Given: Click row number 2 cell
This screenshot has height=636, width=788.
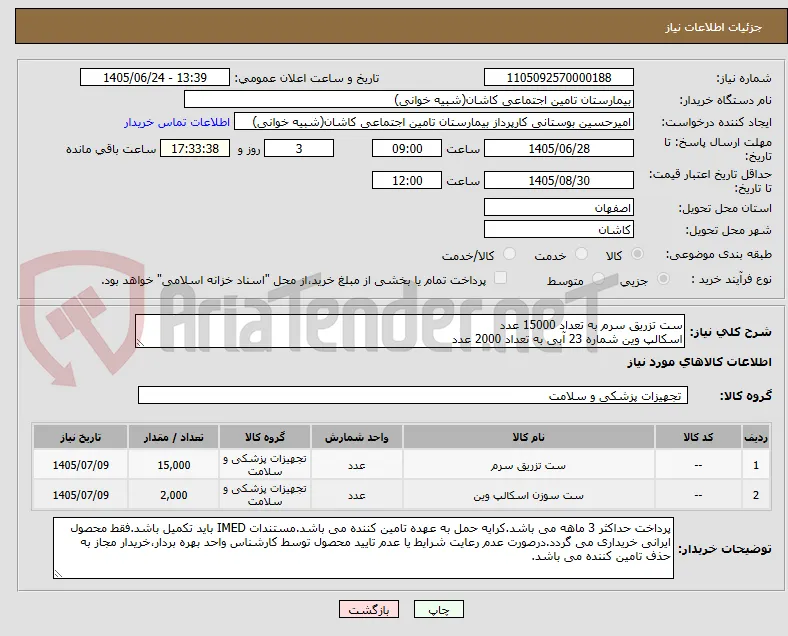Looking at the screenshot, I should (755, 495).
